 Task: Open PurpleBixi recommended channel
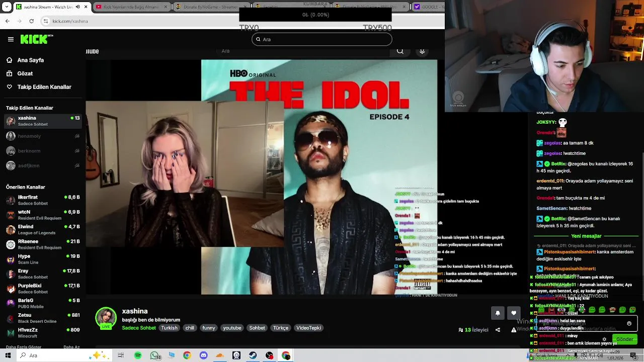[42, 289]
